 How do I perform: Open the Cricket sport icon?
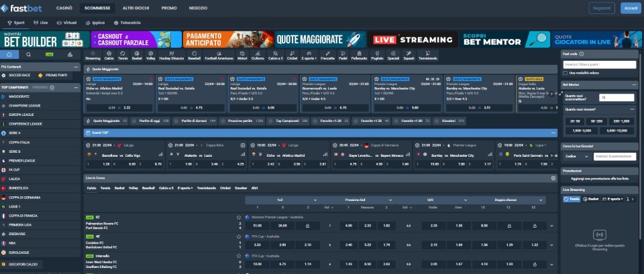coord(292,56)
